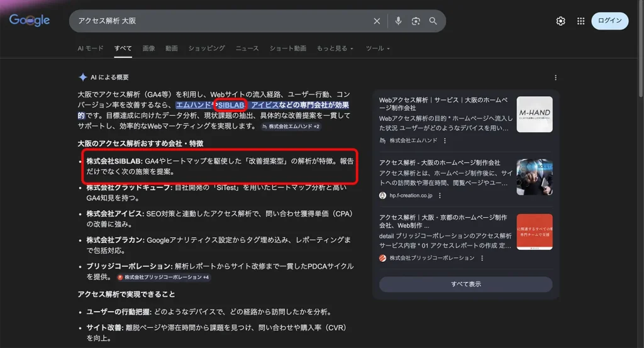Open image search with the camera lens icon

[x=416, y=21]
